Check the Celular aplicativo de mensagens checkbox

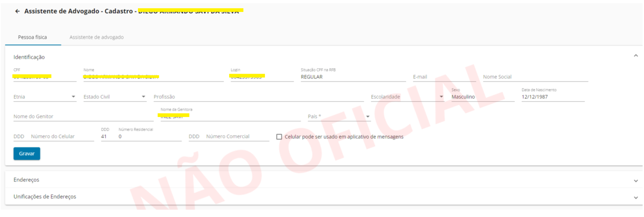pyautogui.click(x=279, y=137)
